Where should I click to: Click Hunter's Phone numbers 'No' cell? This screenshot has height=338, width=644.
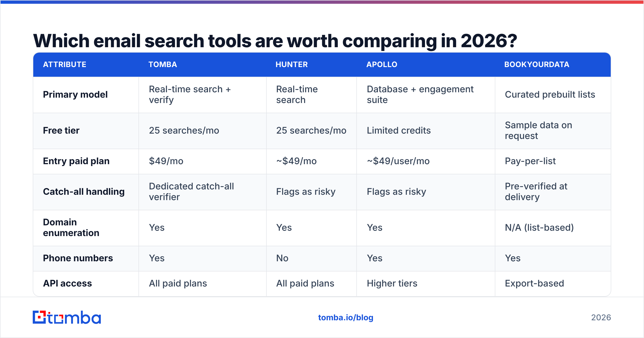click(312, 259)
